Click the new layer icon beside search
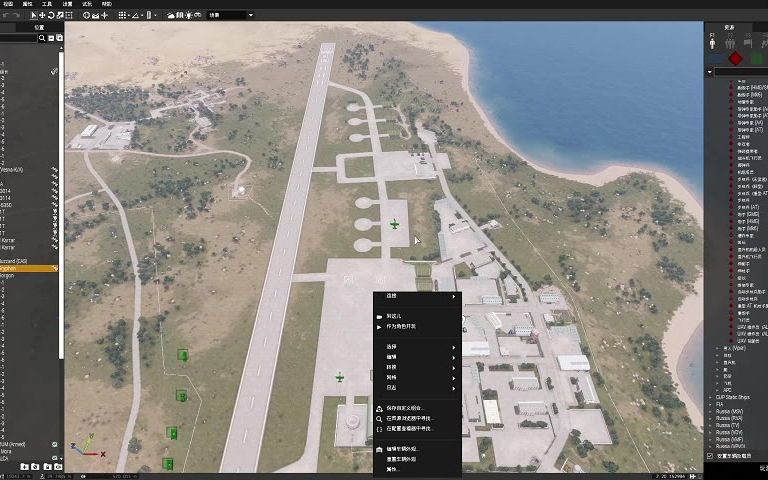The width and height of the screenshot is (768, 480). (59, 38)
